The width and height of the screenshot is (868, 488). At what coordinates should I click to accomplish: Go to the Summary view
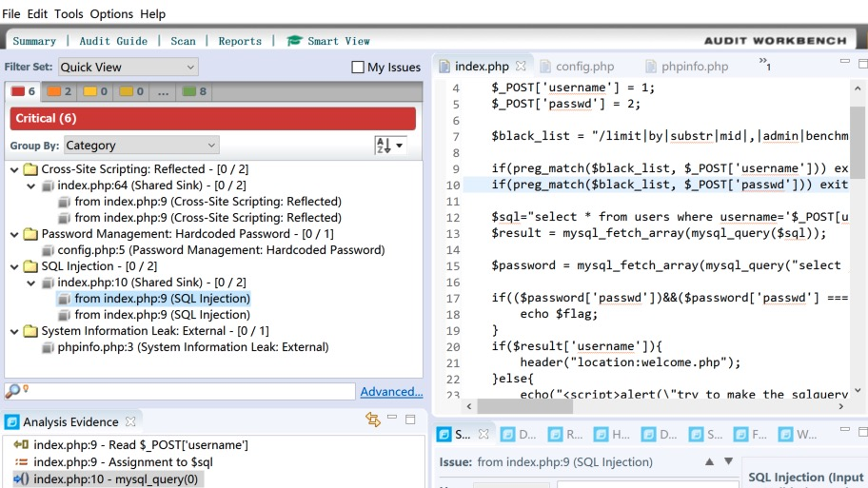34,41
